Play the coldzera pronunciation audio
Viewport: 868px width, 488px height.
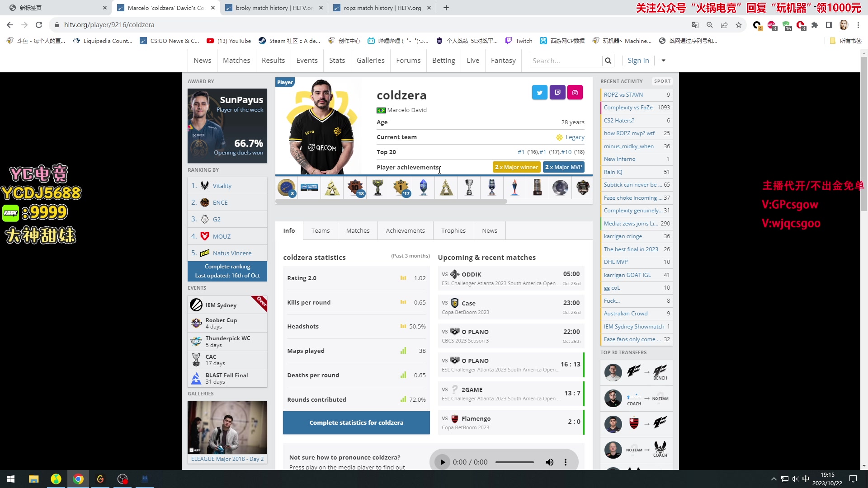pos(443,462)
